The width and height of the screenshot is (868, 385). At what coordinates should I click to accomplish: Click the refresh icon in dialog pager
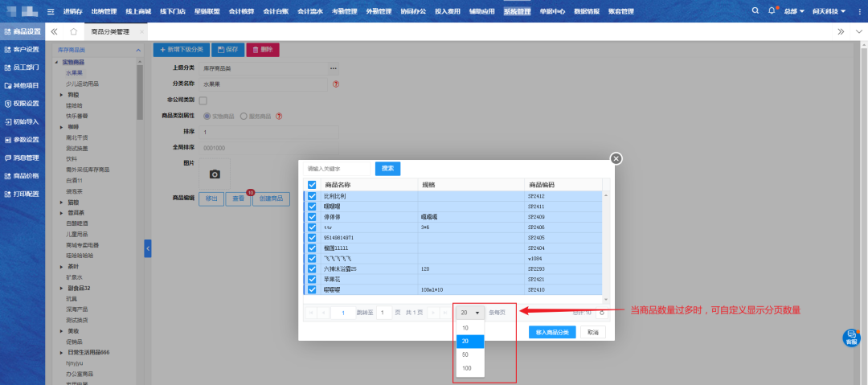(x=601, y=312)
